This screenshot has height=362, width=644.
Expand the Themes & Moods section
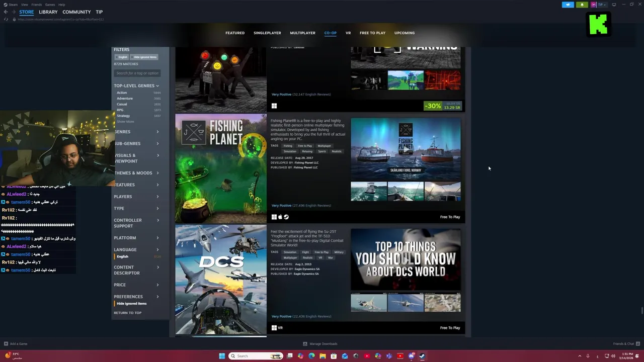coord(136,173)
